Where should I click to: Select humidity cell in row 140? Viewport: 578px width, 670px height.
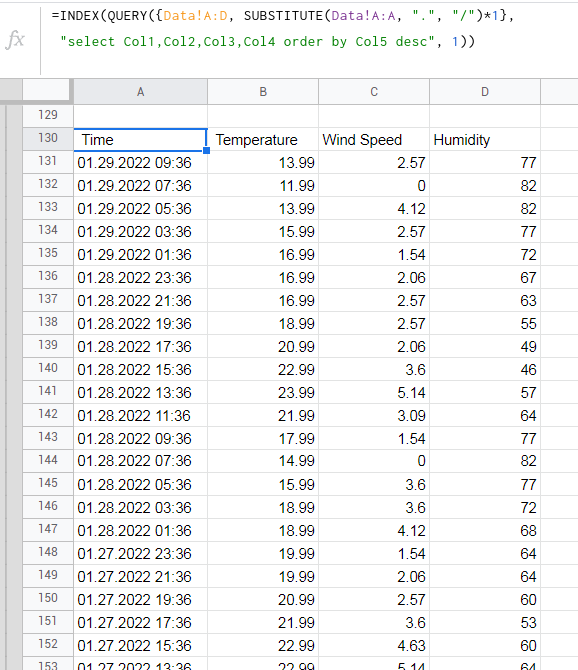pyautogui.click(x=485, y=369)
